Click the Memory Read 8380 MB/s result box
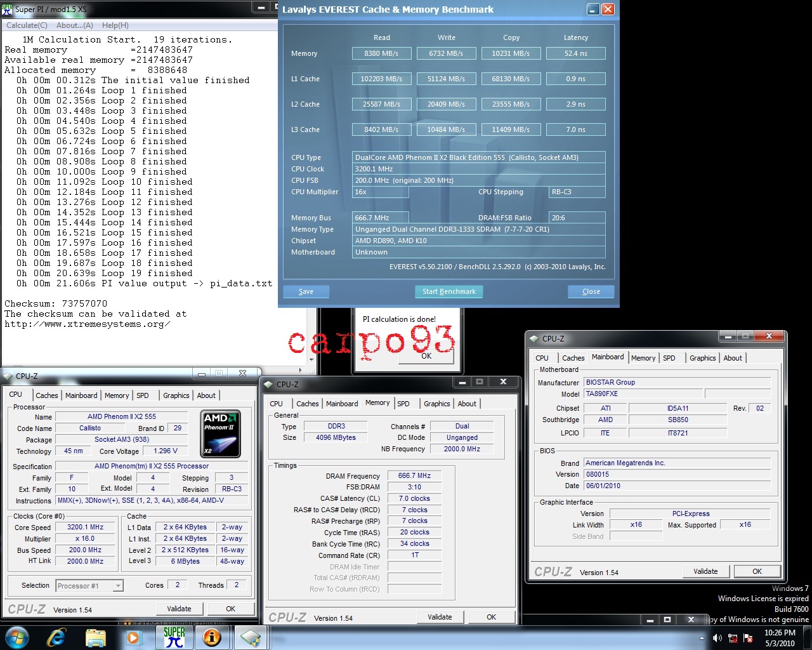Viewport: 812px width, 650px height. (381, 53)
